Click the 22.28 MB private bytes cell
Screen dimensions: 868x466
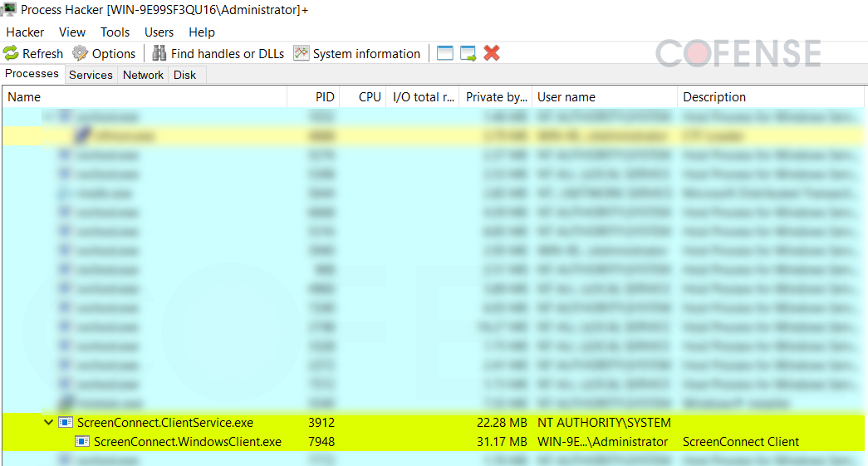pos(502,423)
